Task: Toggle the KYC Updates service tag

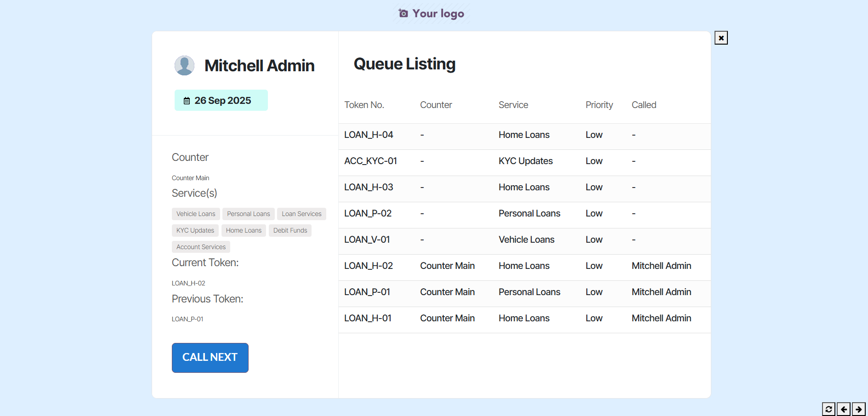Action: pos(195,230)
